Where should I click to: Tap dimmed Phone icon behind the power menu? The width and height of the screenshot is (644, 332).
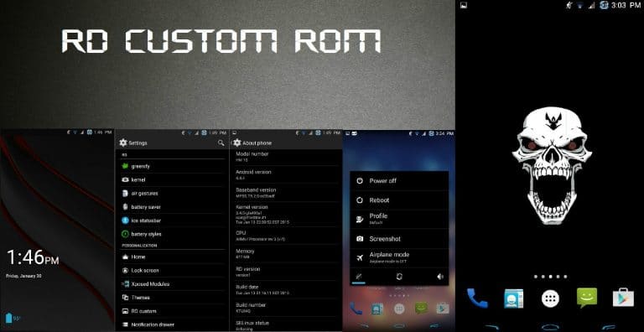356,309
